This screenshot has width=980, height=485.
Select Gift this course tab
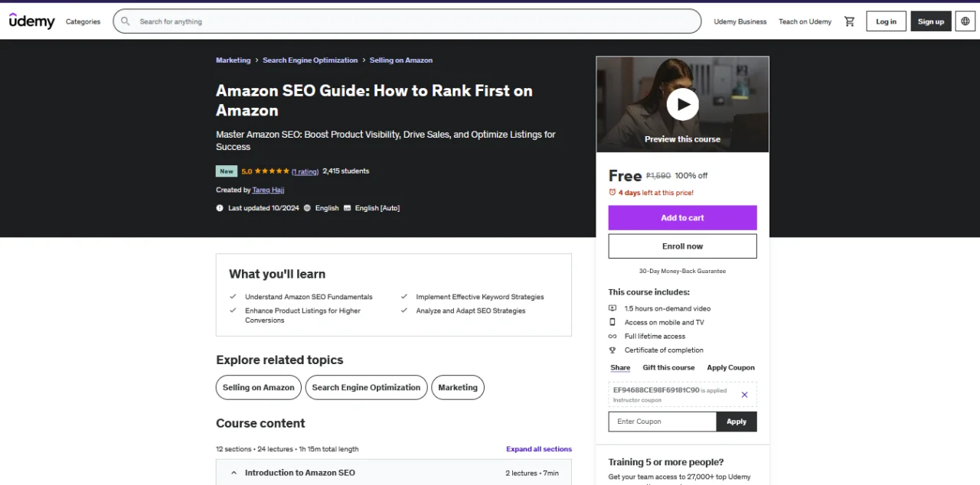(669, 368)
